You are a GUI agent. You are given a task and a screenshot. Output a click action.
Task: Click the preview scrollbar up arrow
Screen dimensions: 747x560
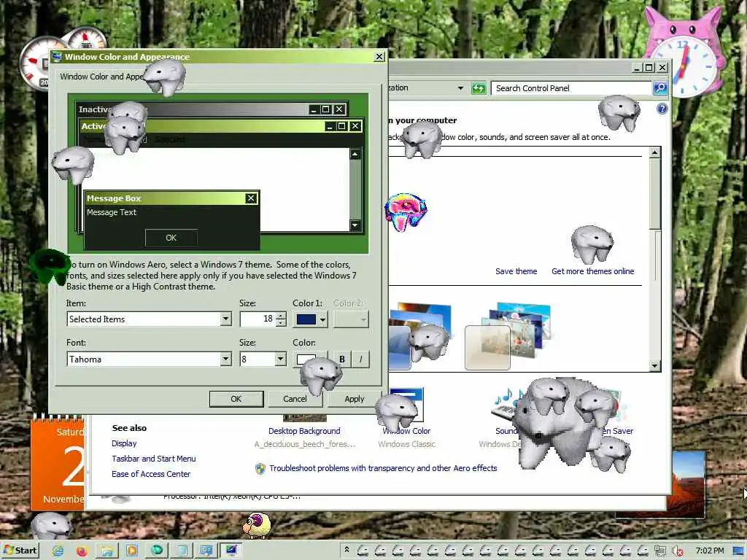click(355, 154)
